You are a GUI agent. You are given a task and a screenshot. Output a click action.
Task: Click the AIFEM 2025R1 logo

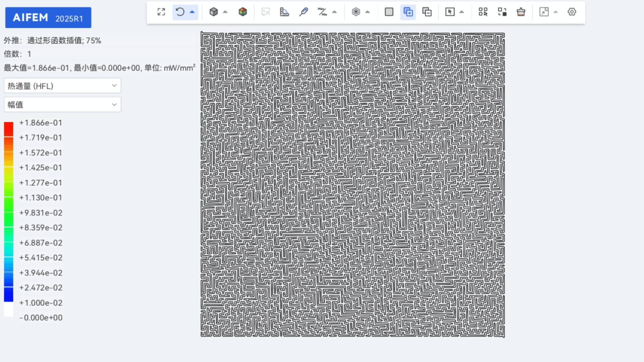tap(48, 17)
